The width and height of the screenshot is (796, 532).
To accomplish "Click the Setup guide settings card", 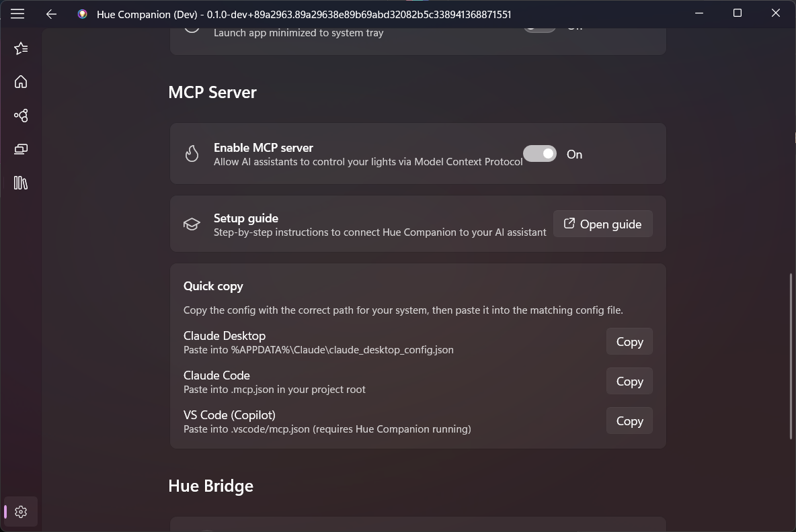I will 376,224.
